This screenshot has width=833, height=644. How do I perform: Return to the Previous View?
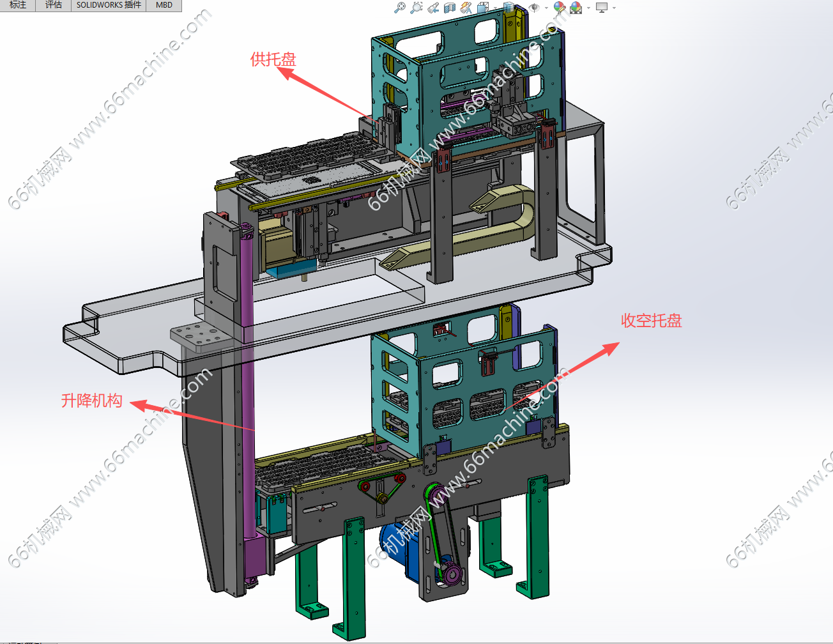pos(433,8)
